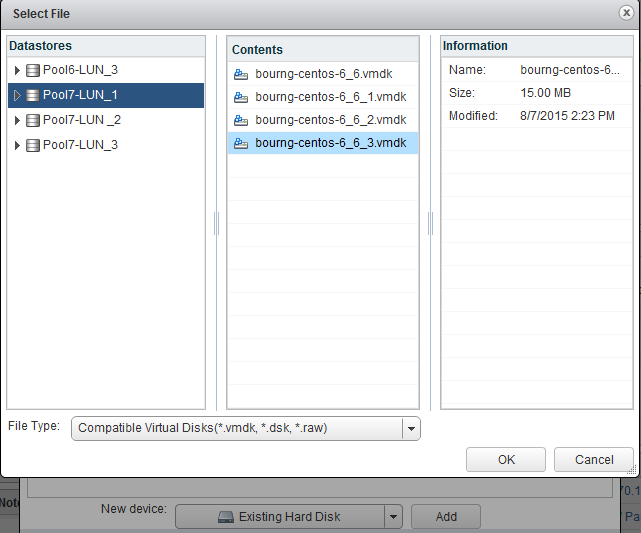641x533 pixels.
Task: Cancel the Select File dialog
Action: click(594, 460)
